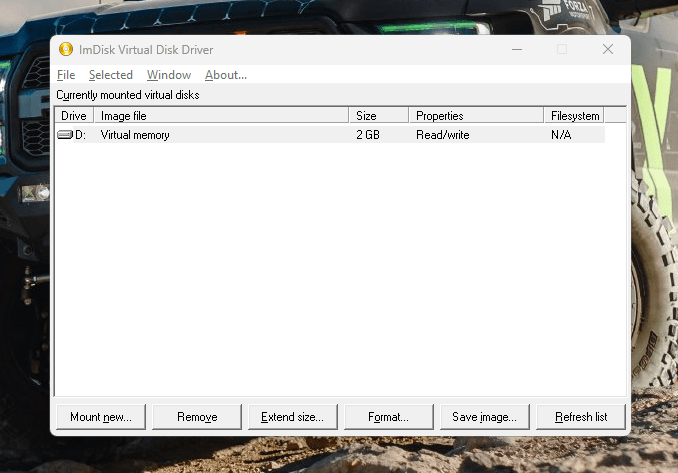
Task: Sort by the Filesystem column header
Action: [x=574, y=115]
